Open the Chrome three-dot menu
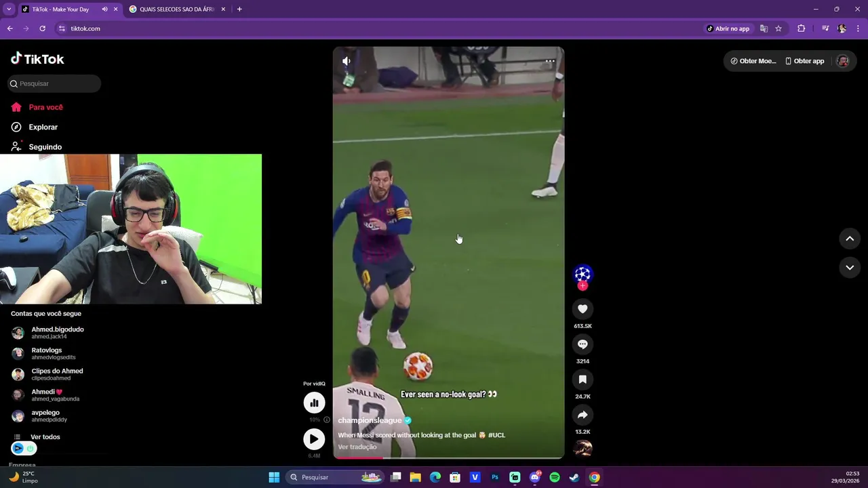The image size is (868, 488). pos(859,28)
